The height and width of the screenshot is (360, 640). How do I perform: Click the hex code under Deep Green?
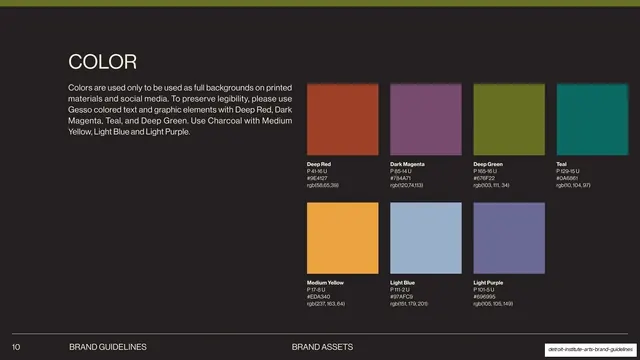tap(484, 178)
